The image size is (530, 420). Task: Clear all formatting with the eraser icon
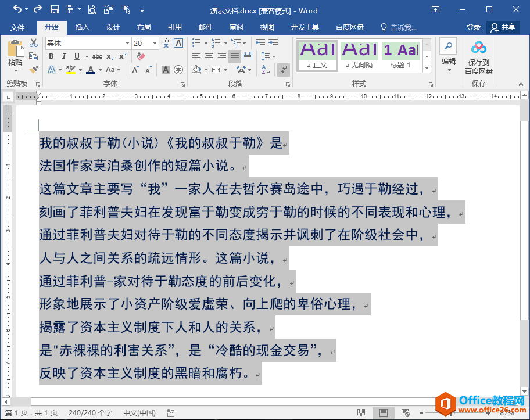click(x=141, y=56)
